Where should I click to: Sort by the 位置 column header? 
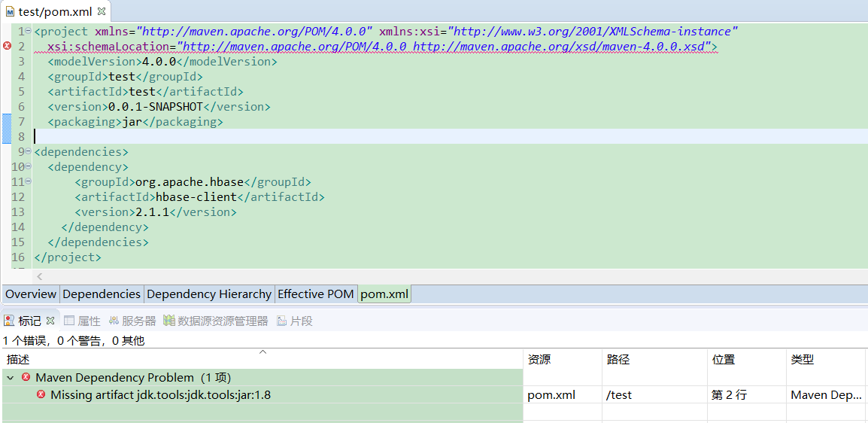pos(747,359)
